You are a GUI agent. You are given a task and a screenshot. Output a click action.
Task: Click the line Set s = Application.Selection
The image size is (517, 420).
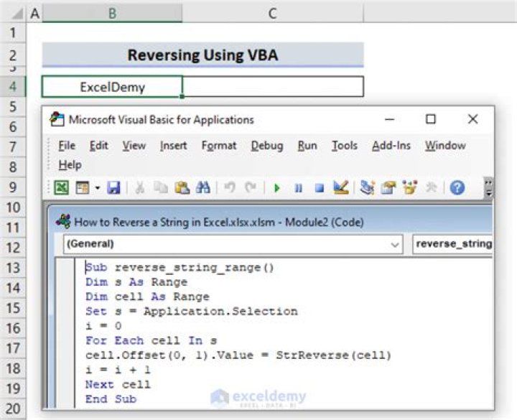(192, 311)
